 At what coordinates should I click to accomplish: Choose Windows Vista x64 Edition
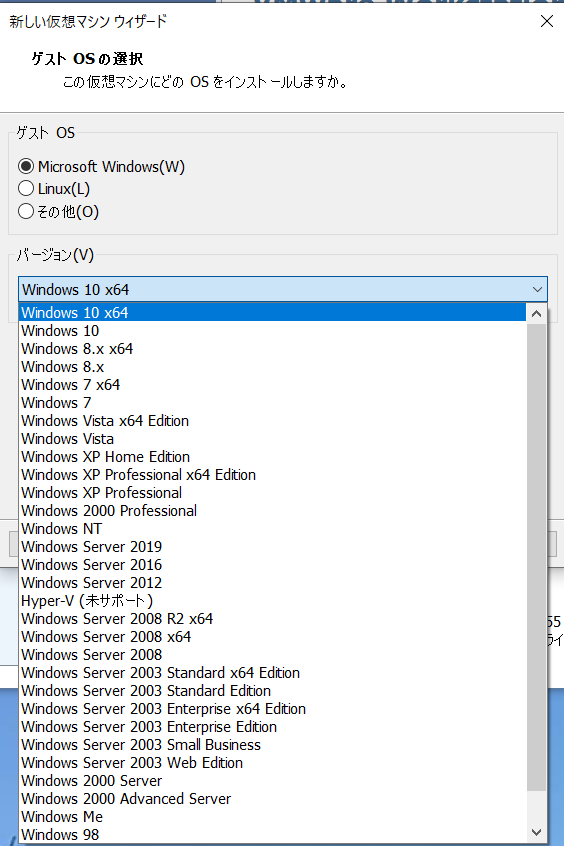pyautogui.click(x=273, y=421)
